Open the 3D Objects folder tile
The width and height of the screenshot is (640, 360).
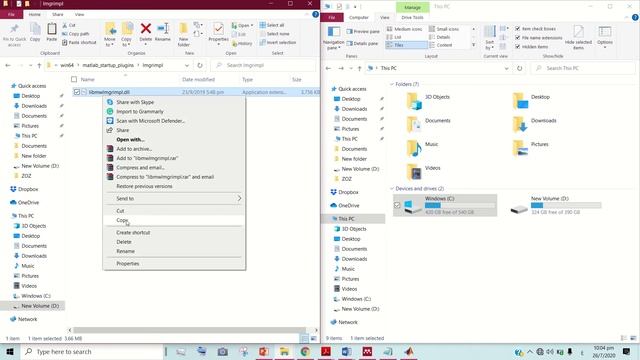click(429, 100)
